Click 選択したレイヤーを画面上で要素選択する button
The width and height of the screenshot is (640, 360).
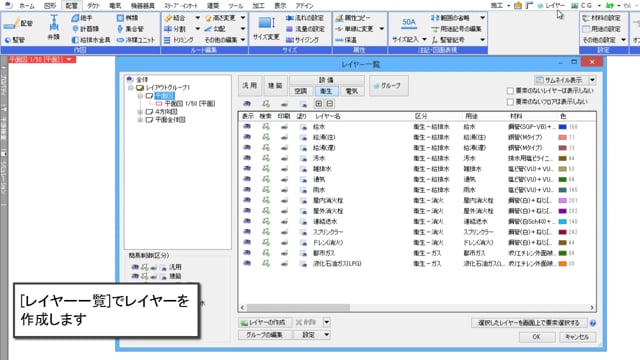click(529, 323)
